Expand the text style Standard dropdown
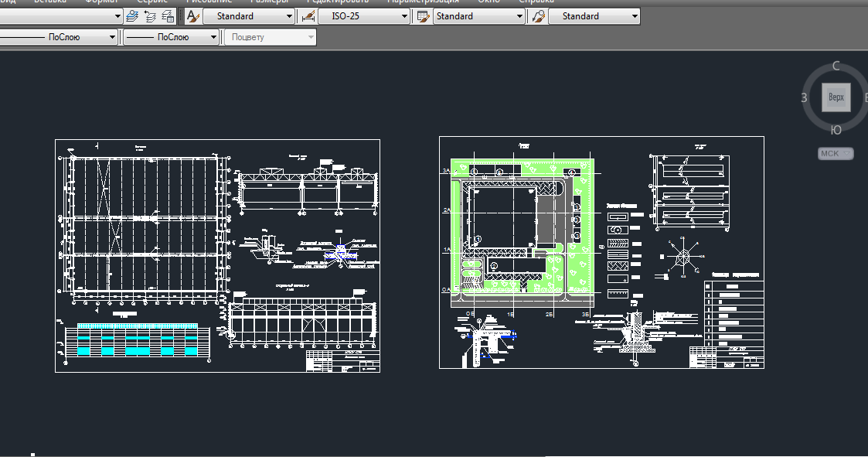This screenshot has height=457, width=868. (x=249, y=16)
